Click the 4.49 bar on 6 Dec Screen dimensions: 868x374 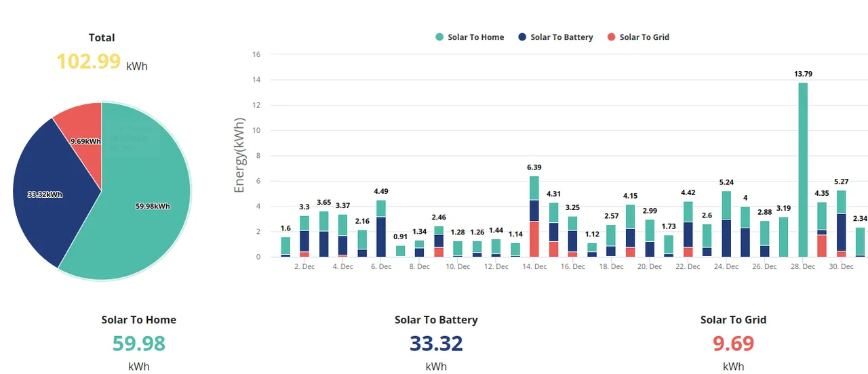click(381, 228)
